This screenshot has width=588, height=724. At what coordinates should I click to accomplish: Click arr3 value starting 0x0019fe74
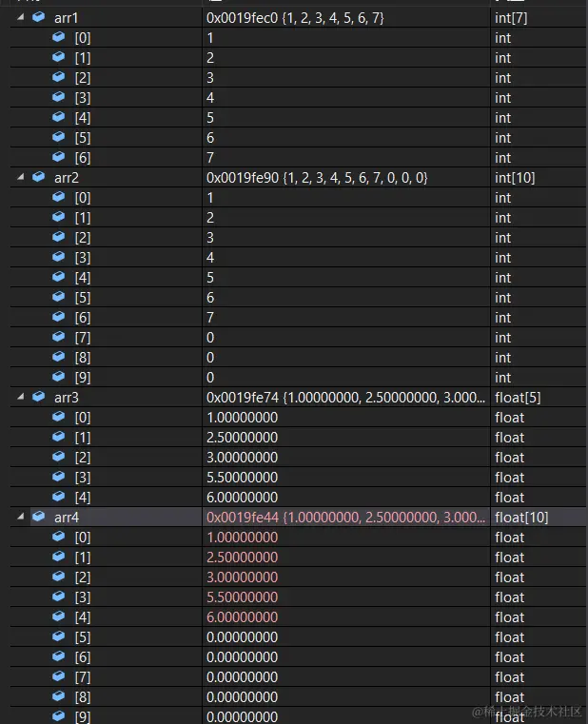pos(345,398)
